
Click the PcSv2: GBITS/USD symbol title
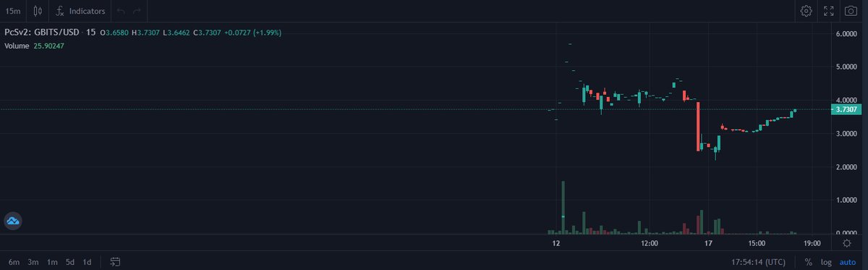(x=43, y=33)
